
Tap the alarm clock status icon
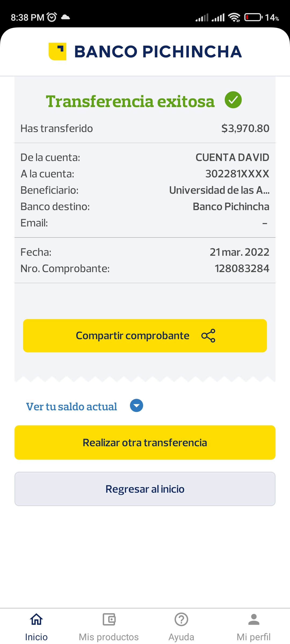[x=52, y=17]
